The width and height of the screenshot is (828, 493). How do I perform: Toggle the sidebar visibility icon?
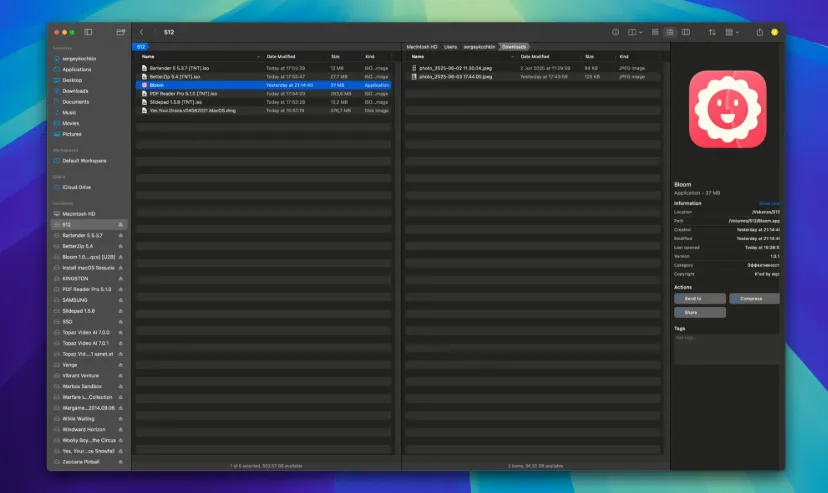(x=88, y=32)
